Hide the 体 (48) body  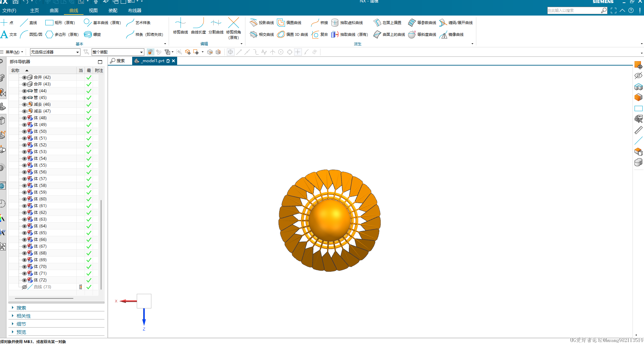coord(24,118)
